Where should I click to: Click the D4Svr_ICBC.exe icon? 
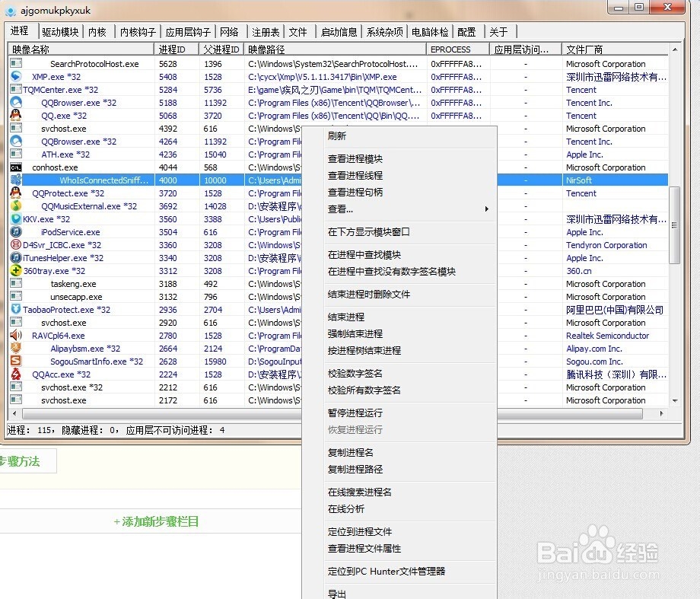16,245
